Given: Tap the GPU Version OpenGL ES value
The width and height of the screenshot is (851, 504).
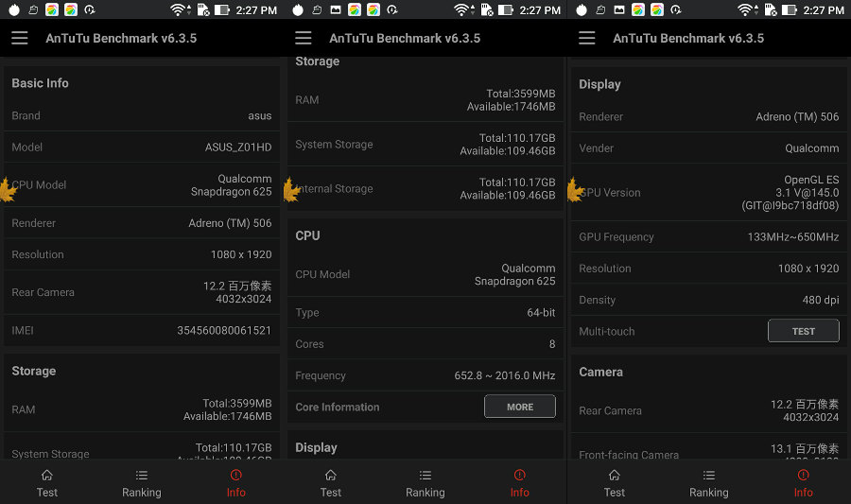Looking at the screenshot, I should click(790, 193).
